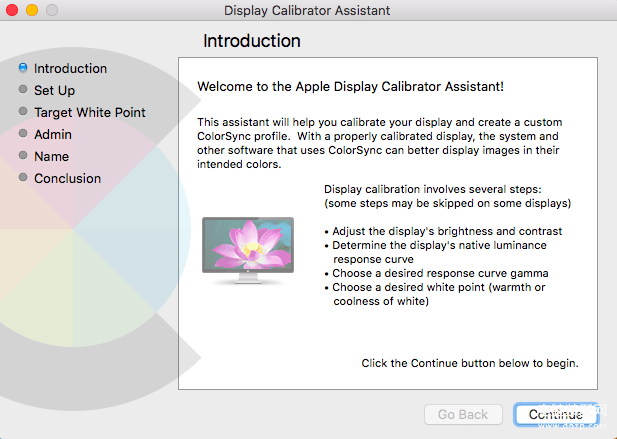The image size is (617, 439).
Task: Click the blue bullet beside Introduction
Action: point(23,67)
